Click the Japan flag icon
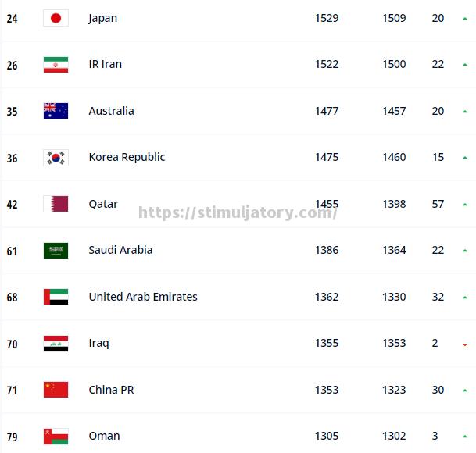476x453 pixels. point(55,18)
